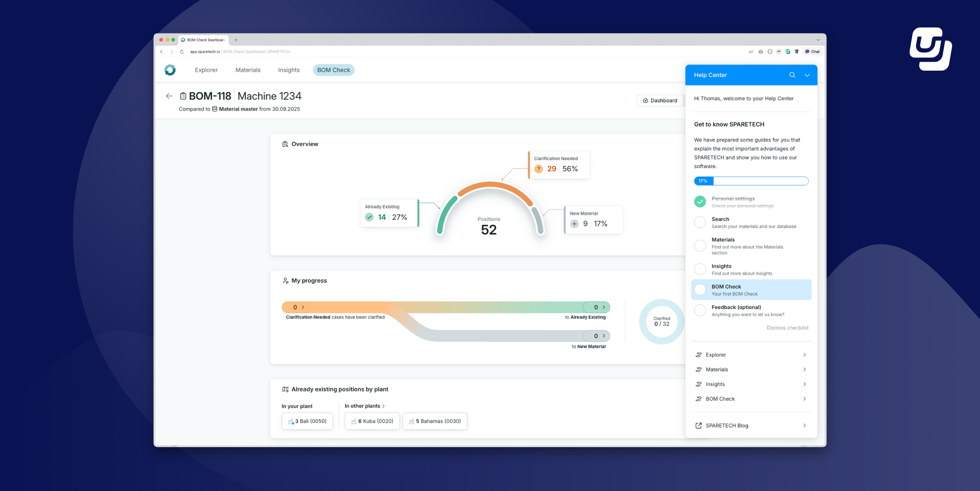Screen dimensions: 980x491
Task: Open the Insights navigation tab
Action: coord(289,70)
